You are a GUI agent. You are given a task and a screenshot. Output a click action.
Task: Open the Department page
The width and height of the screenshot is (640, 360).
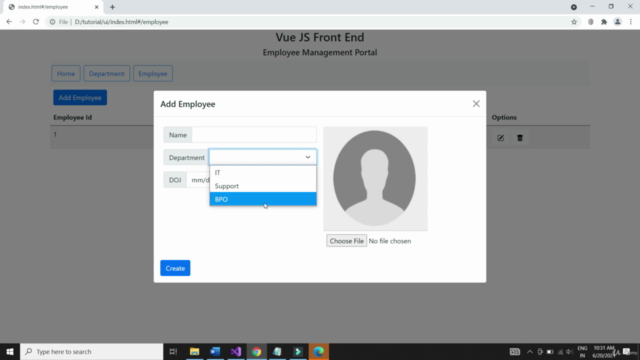pos(107,73)
